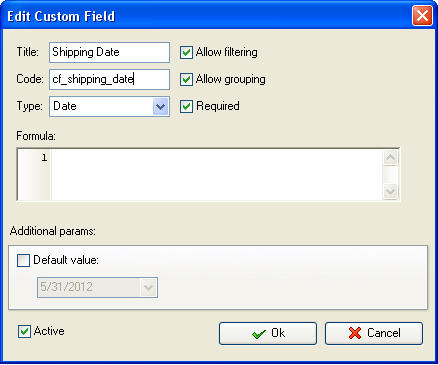
Task: Cancel editing the custom field
Action: pyautogui.click(x=374, y=333)
